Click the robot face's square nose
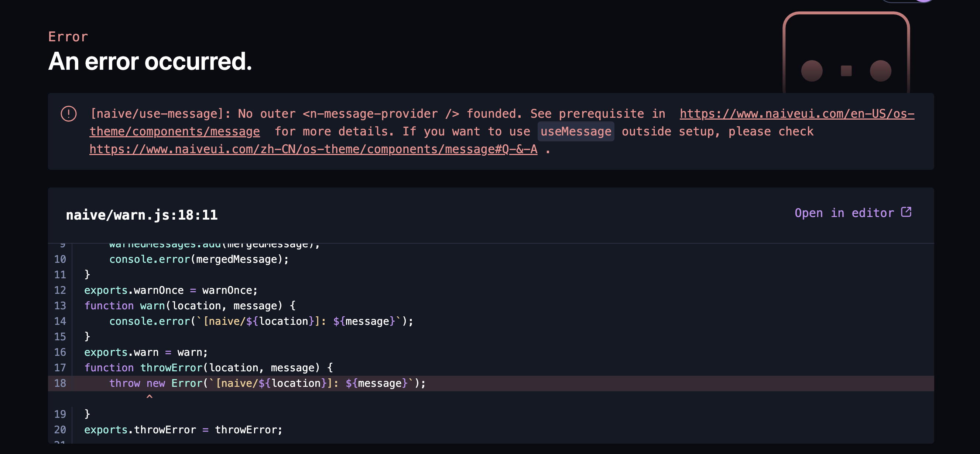980x454 pixels. point(846,71)
